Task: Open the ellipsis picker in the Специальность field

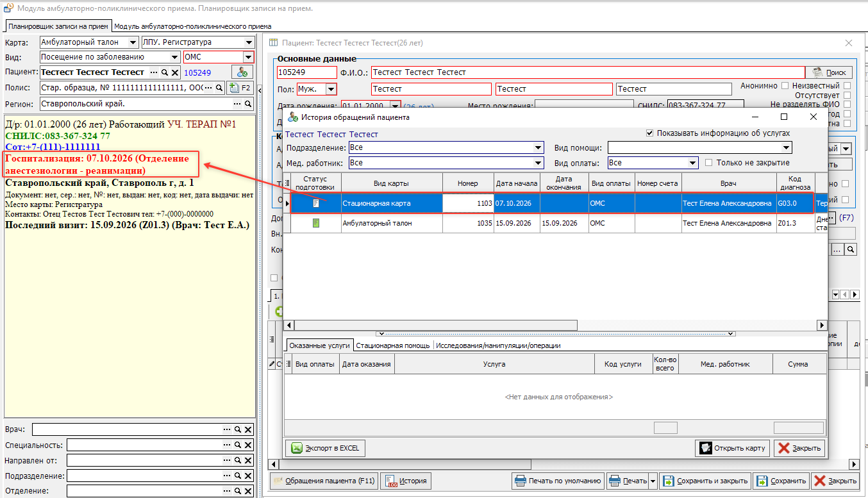Action: (227, 445)
